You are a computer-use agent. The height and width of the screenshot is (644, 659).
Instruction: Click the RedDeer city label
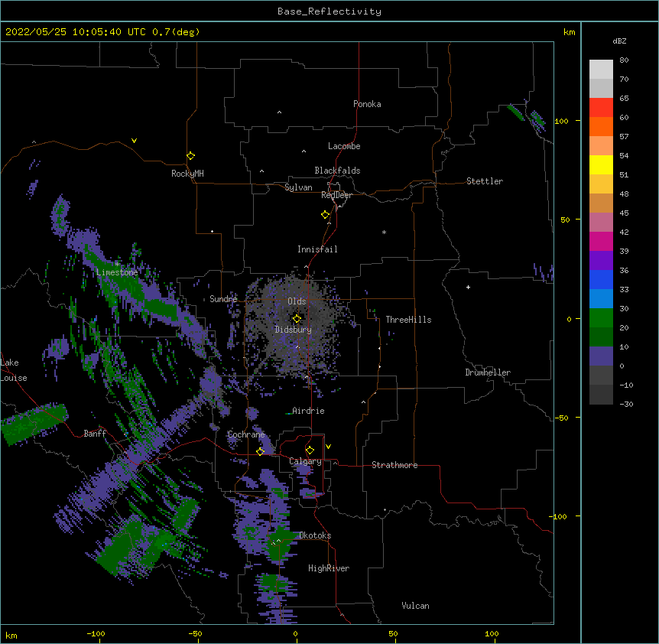(x=336, y=195)
